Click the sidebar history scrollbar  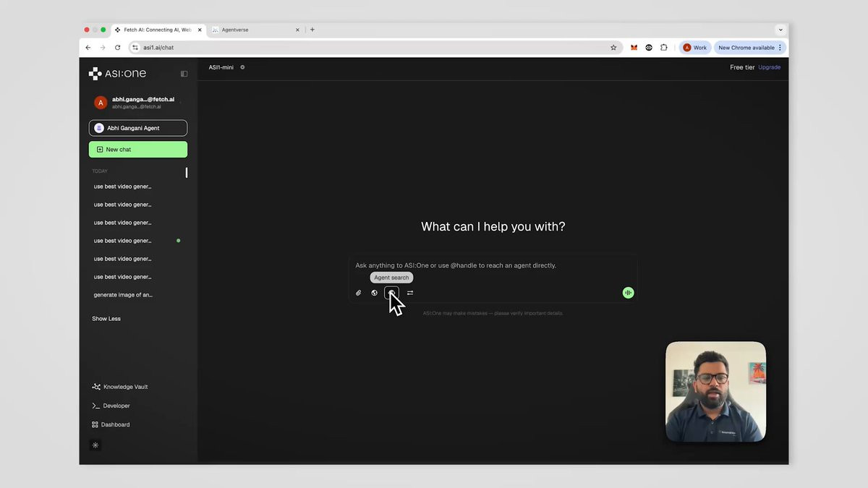click(186, 173)
